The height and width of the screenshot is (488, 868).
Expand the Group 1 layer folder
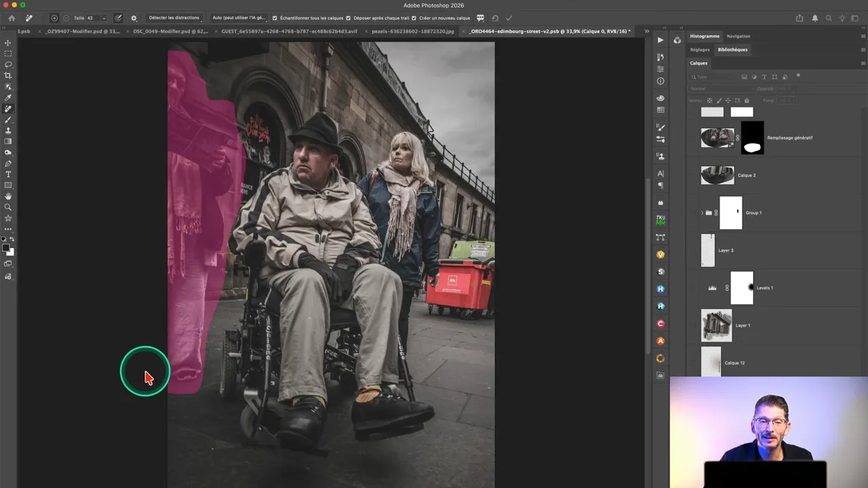click(x=702, y=213)
